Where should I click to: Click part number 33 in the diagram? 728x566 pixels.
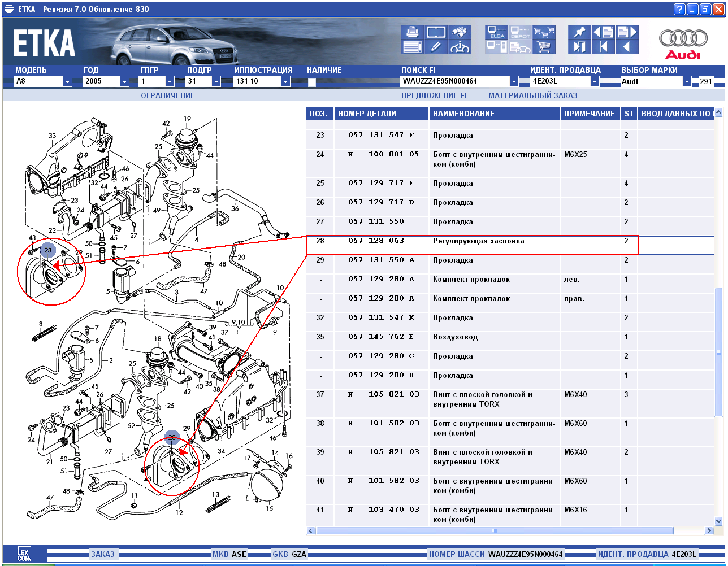pyautogui.click(x=53, y=136)
